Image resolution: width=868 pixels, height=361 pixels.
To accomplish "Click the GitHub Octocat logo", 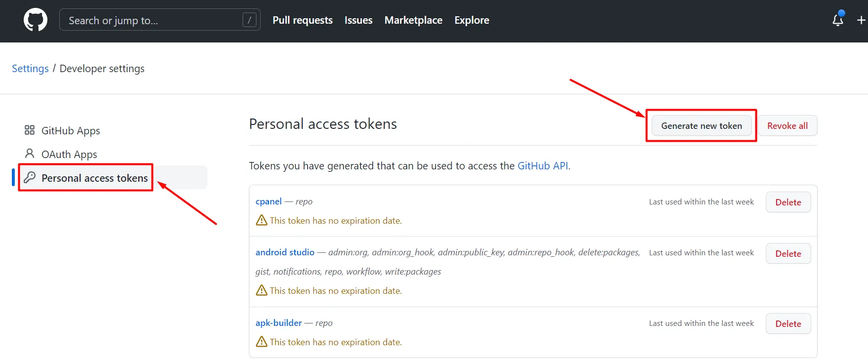I will coord(36,20).
